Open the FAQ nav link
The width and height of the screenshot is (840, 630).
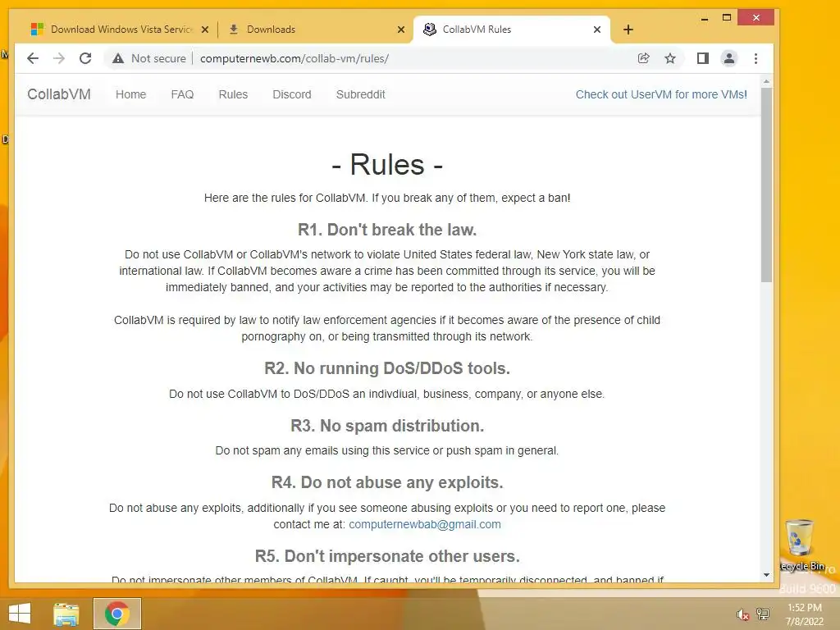(x=182, y=94)
